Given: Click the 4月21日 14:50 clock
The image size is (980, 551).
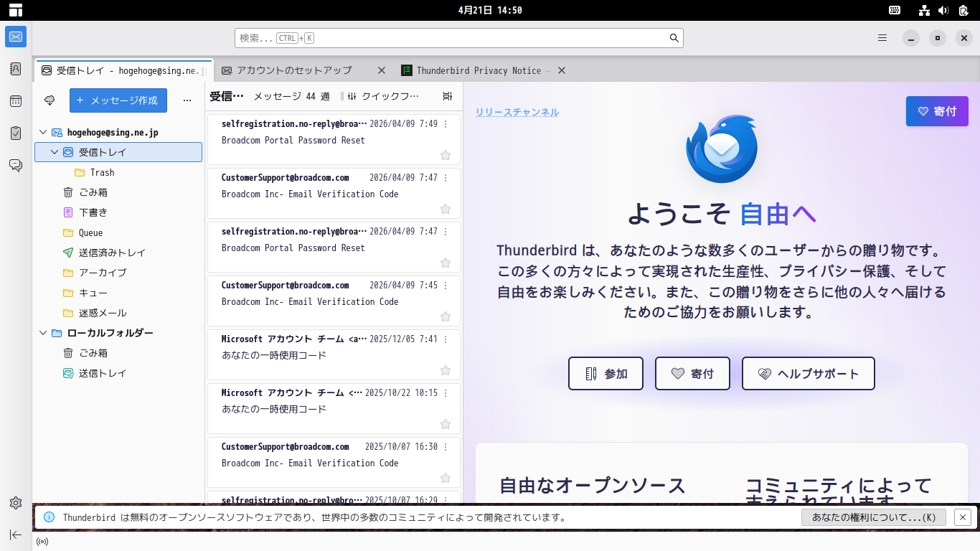Looking at the screenshot, I should tap(490, 10).
